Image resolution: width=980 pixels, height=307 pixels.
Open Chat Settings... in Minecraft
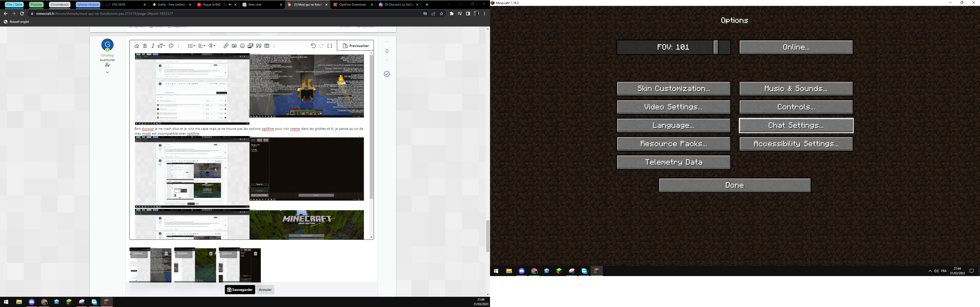[796, 125]
